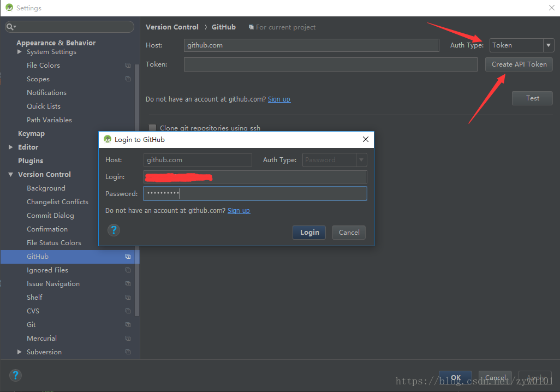Click project-level icon beside Subversion
560x392 pixels.
point(128,352)
